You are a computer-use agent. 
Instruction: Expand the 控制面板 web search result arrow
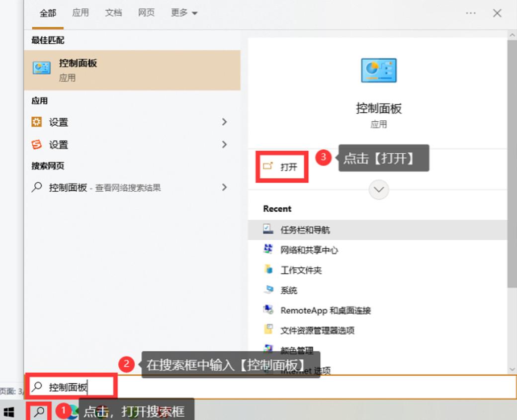click(225, 187)
